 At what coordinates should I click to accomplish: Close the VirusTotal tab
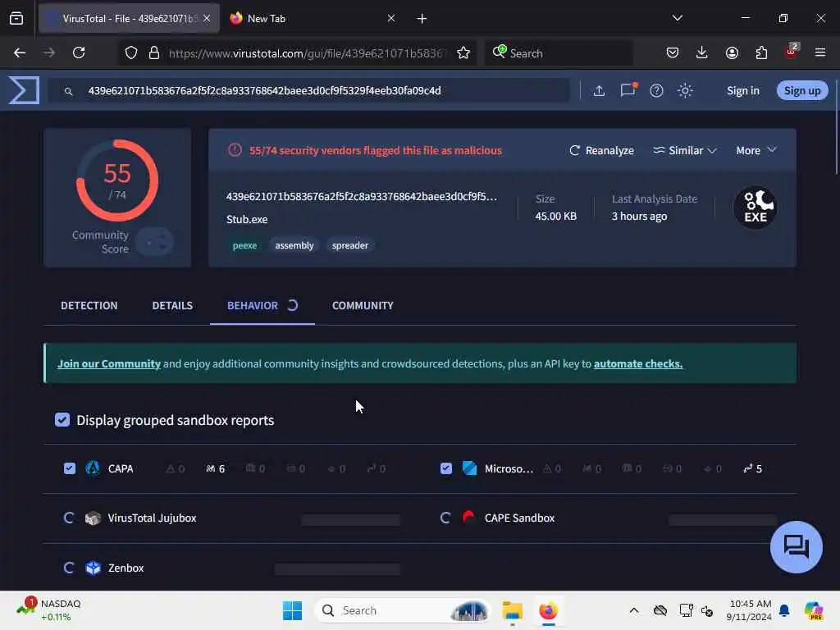pos(207,18)
